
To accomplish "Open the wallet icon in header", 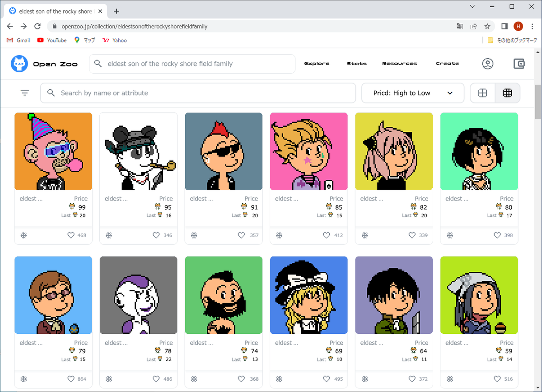I will pos(519,64).
